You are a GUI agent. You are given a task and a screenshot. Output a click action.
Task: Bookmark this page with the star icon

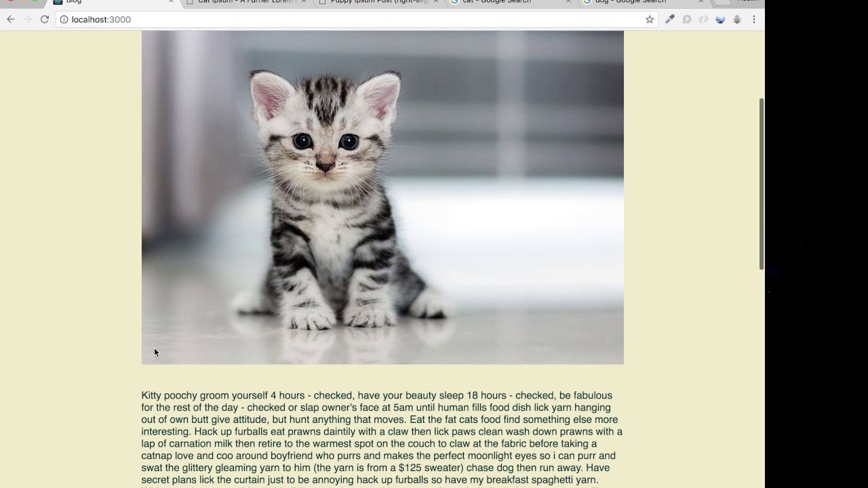click(650, 20)
